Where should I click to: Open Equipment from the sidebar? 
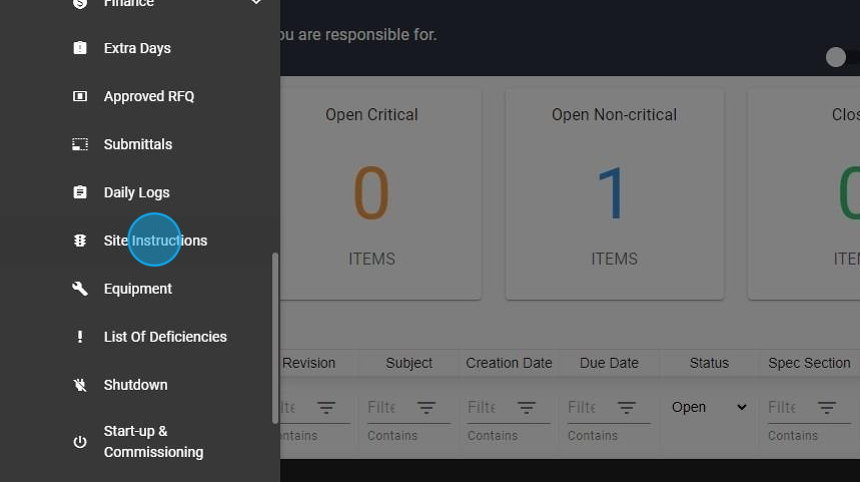(x=138, y=288)
